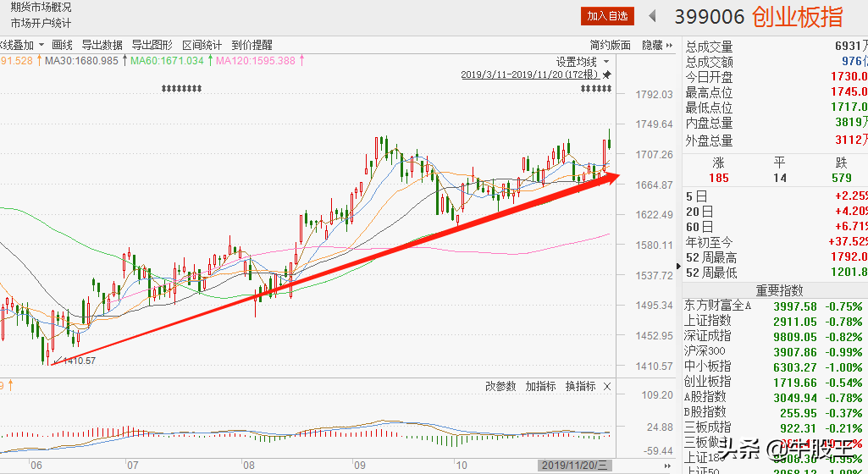Select the 画线 drawing tool
The width and height of the screenshot is (868, 474).
62,46
